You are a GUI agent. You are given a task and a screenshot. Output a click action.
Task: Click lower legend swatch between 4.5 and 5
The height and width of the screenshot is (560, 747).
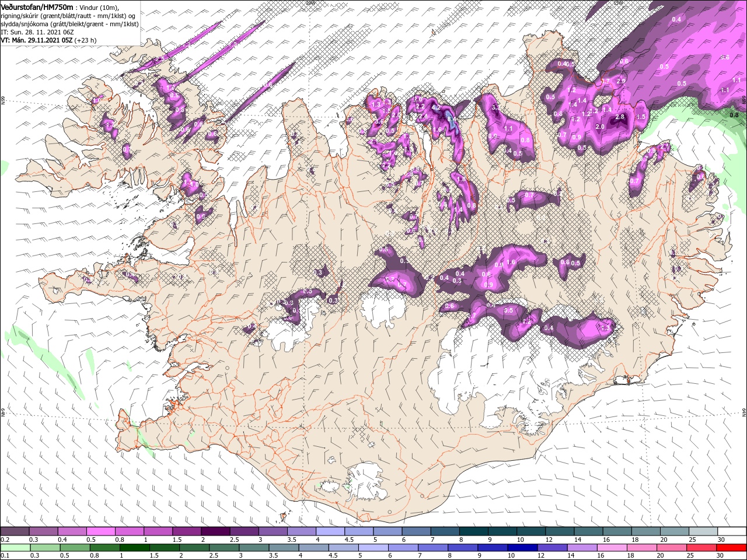(343, 547)
